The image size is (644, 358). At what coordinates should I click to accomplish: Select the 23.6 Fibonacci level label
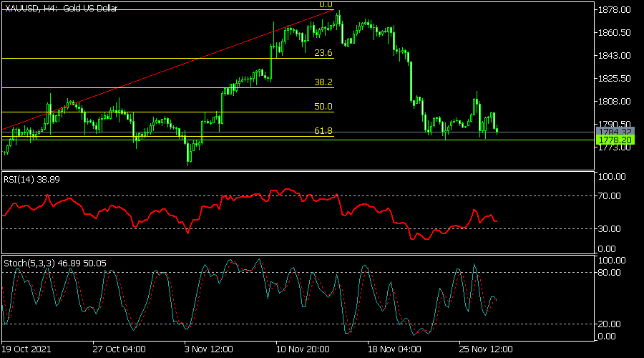click(x=323, y=52)
